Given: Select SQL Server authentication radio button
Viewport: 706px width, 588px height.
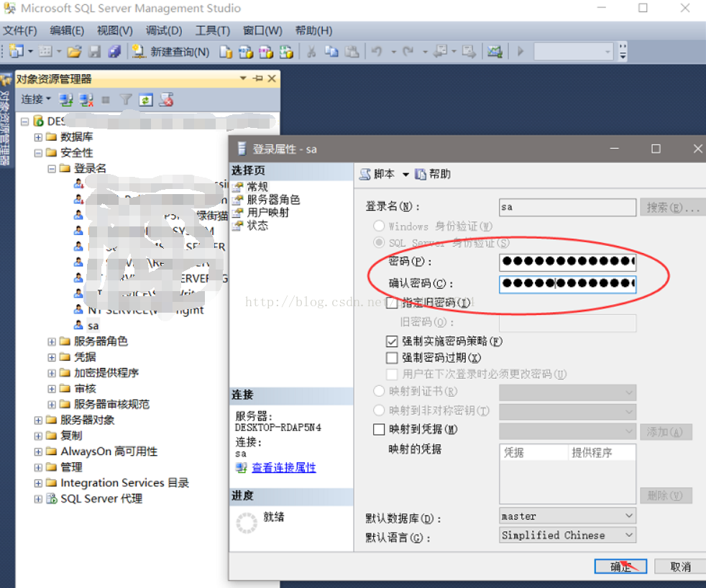Looking at the screenshot, I should tap(379, 243).
